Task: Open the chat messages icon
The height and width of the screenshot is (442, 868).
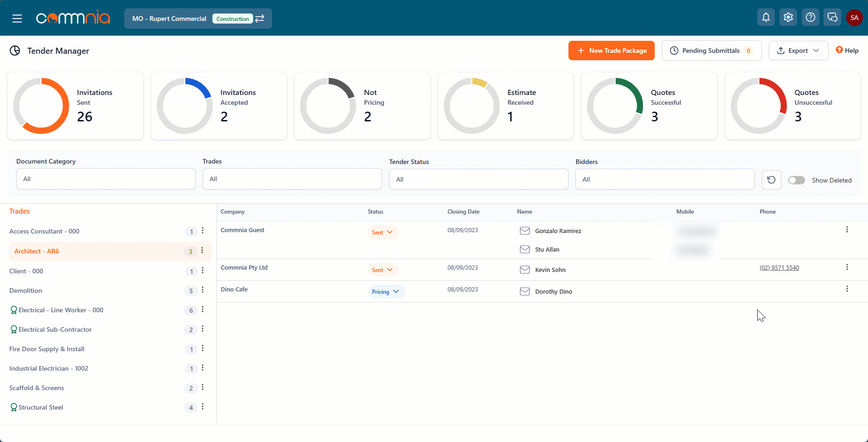Action: tap(833, 18)
